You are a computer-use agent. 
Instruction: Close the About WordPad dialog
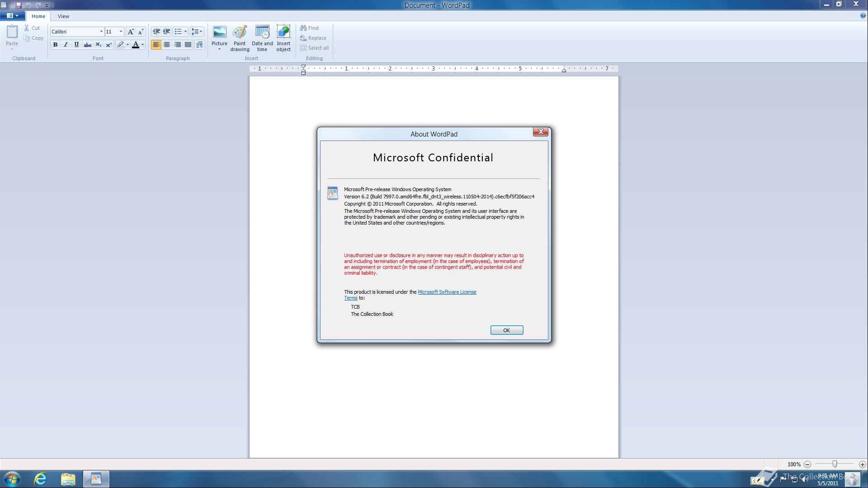pyautogui.click(x=541, y=131)
